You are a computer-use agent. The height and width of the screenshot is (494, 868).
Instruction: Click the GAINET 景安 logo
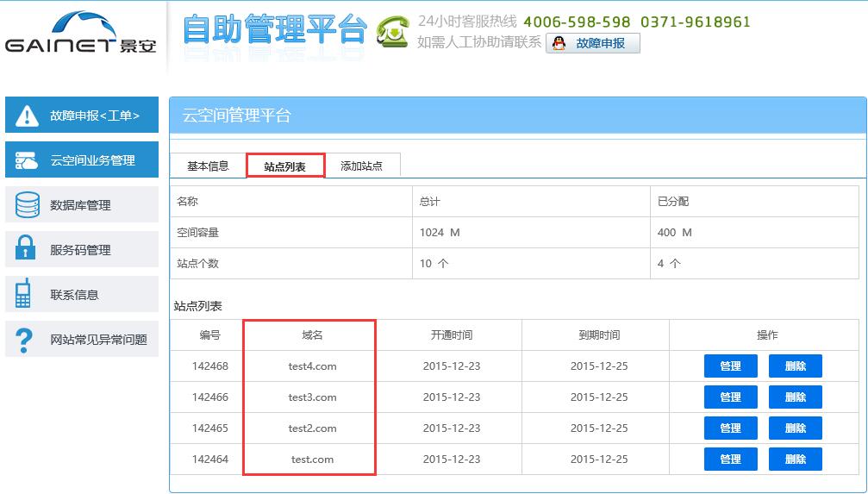(x=81, y=34)
